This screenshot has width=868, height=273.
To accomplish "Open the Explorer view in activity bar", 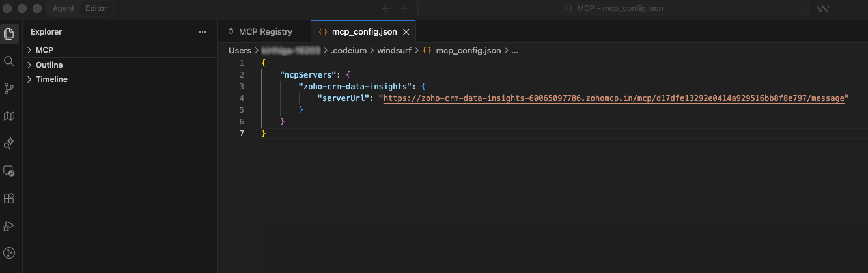I will [9, 34].
